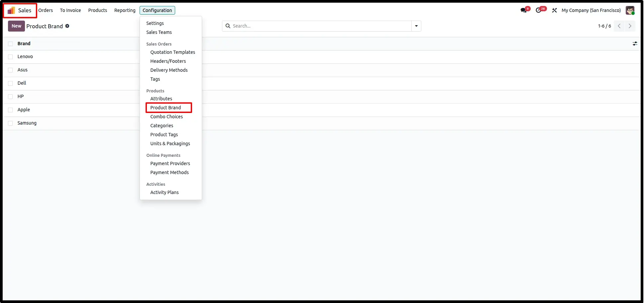Open Headers/Footers entry

[168, 61]
